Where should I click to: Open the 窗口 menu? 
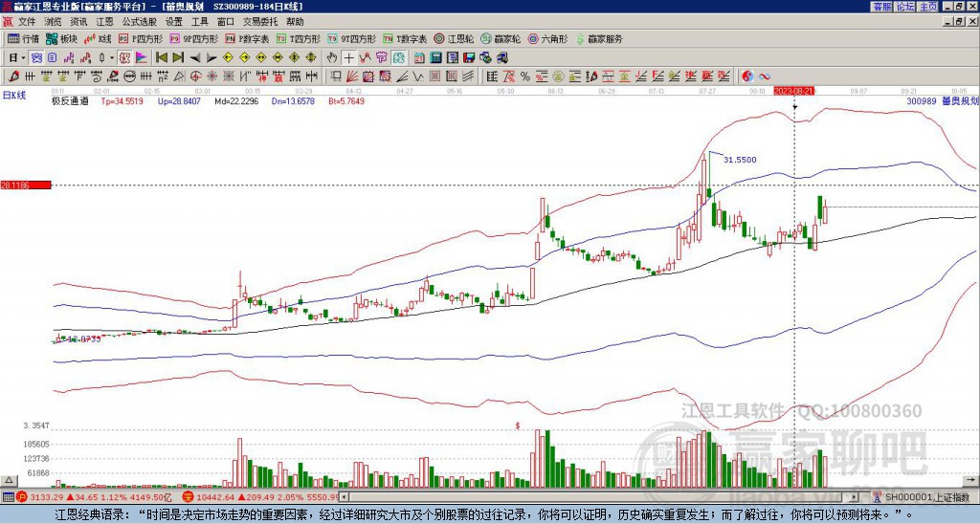226,22
